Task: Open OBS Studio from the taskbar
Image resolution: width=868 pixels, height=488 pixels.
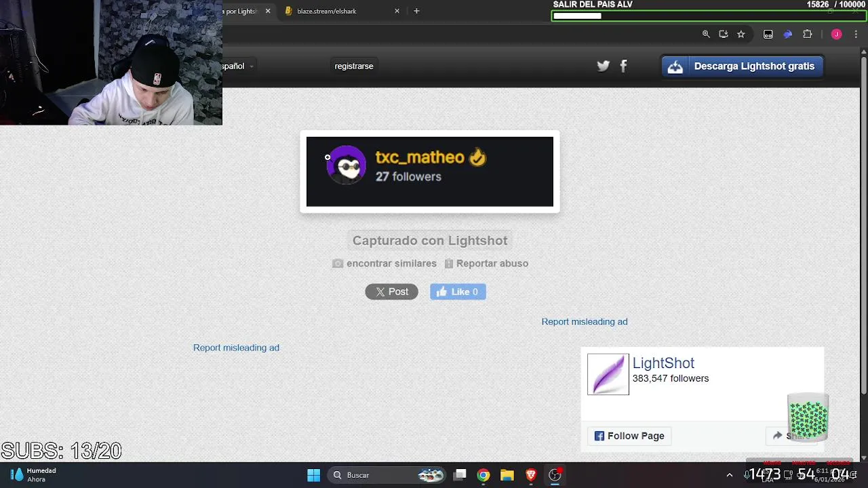Action: pyautogui.click(x=555, y=475)
